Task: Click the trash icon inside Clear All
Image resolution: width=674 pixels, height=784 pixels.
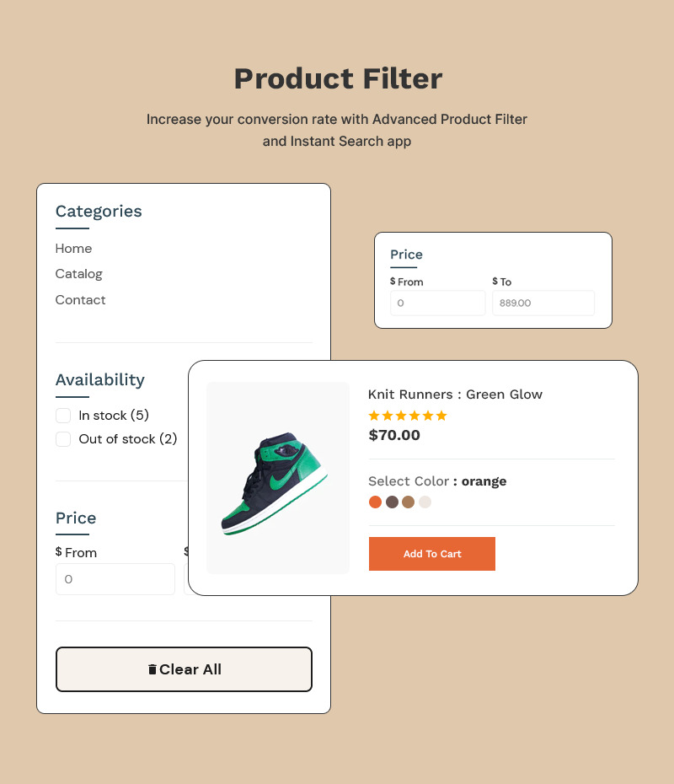Action: click(152, 669)
